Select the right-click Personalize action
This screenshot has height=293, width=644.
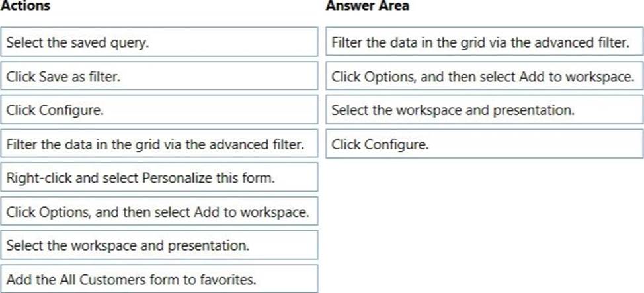[x=159, y=178]
